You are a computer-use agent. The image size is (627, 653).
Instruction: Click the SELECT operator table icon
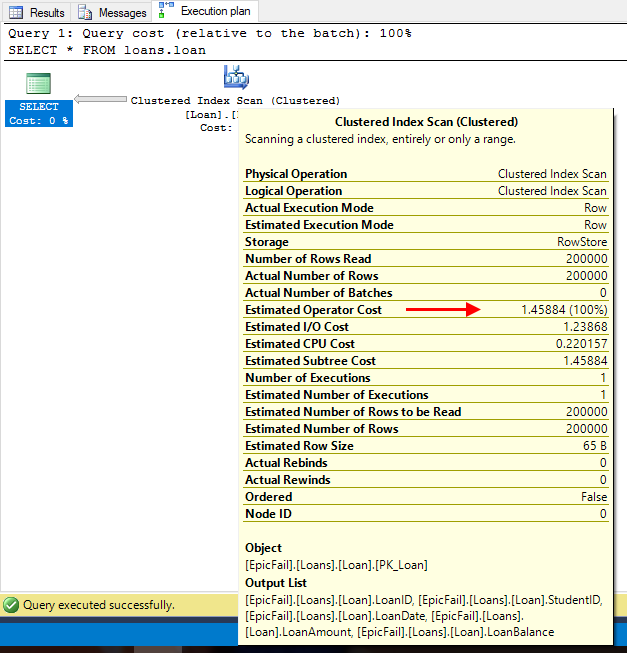[x=39, y=84]
